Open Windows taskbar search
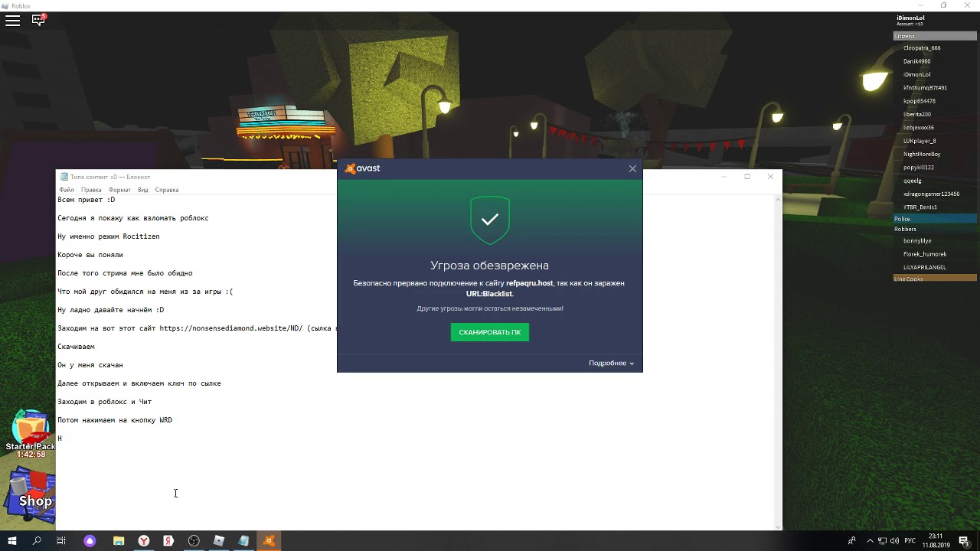This screenshot has width=980, height=551. click(x=37, y=541)
